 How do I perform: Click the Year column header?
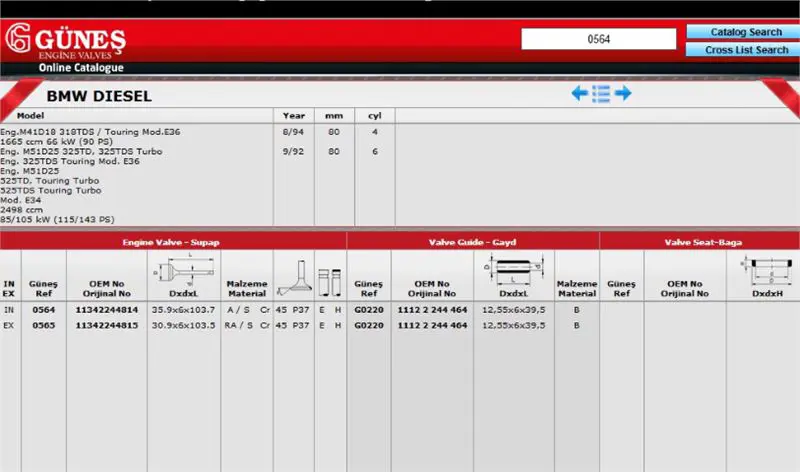pos(293,116)
